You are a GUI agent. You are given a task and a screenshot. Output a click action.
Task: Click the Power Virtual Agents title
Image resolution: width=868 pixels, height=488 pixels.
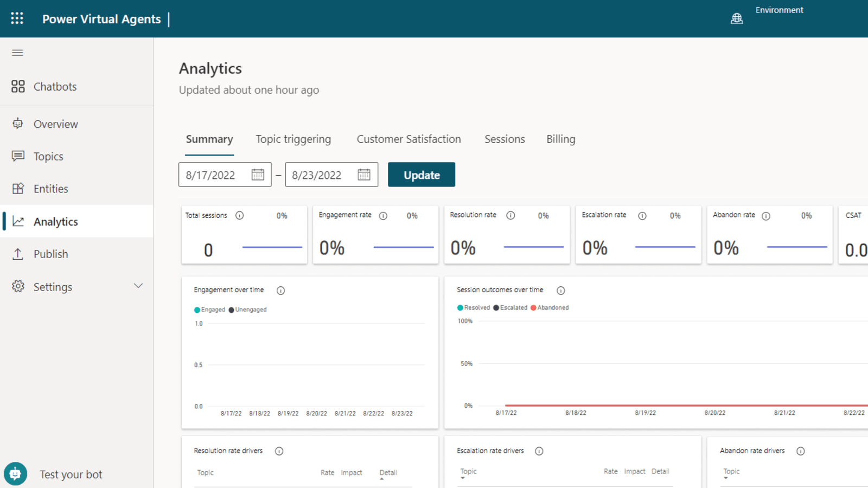[101, 19]
